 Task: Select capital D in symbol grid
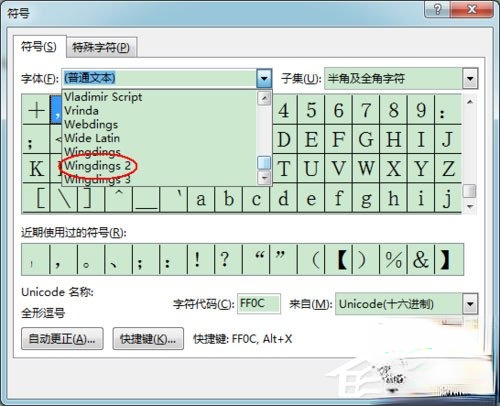pyautogui.click(x=283, y=139)
